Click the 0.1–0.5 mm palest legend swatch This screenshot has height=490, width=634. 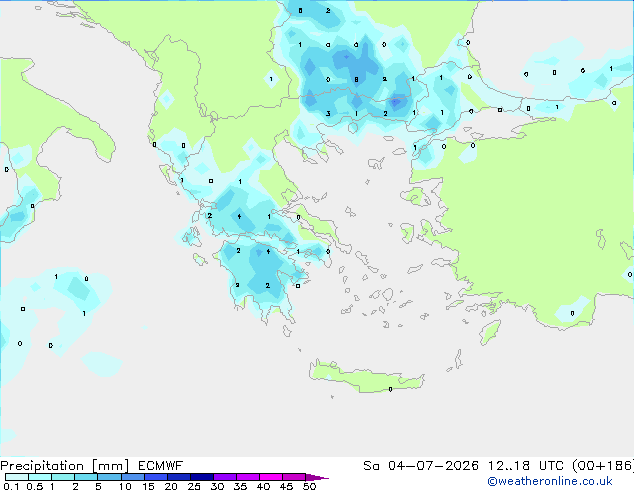[x=17, y=477]
